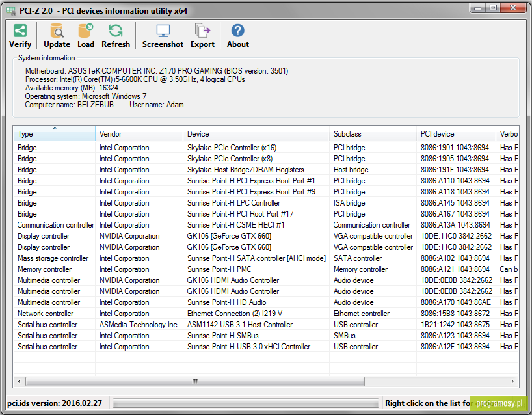Sort the list by Subclass column
Viewport: 532px width, 415px height.
tap(373, 134)
